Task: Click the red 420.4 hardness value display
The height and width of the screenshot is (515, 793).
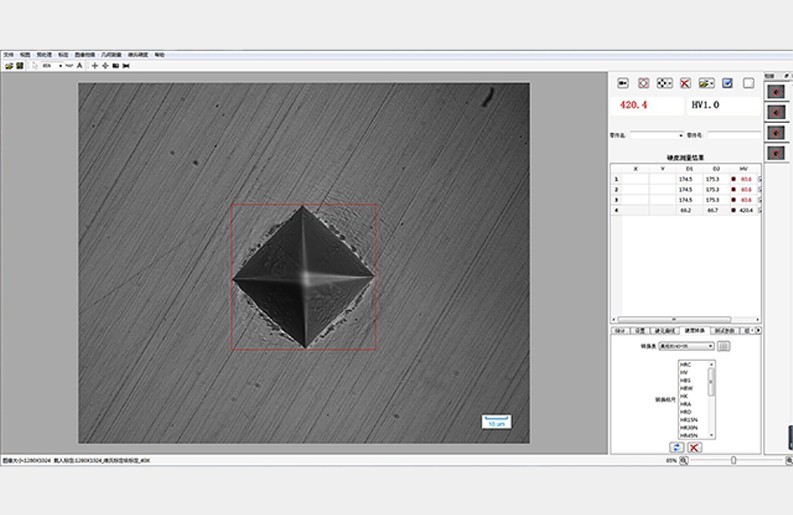Action: [x=646, y=106]
